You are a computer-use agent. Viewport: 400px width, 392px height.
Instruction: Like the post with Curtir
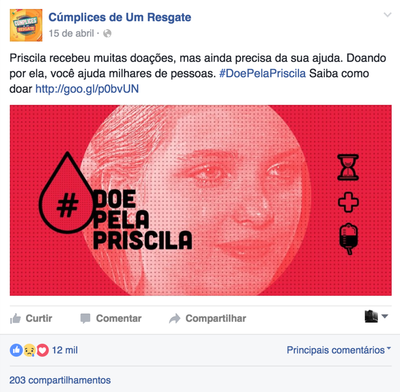coord(31,318)
